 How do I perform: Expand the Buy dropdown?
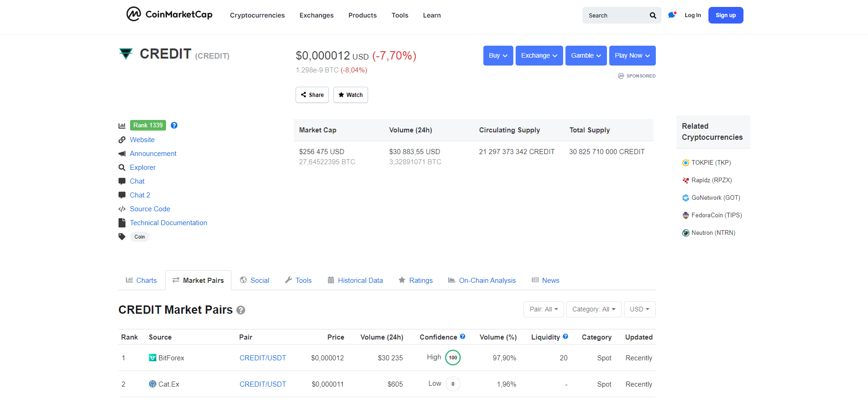498,55
